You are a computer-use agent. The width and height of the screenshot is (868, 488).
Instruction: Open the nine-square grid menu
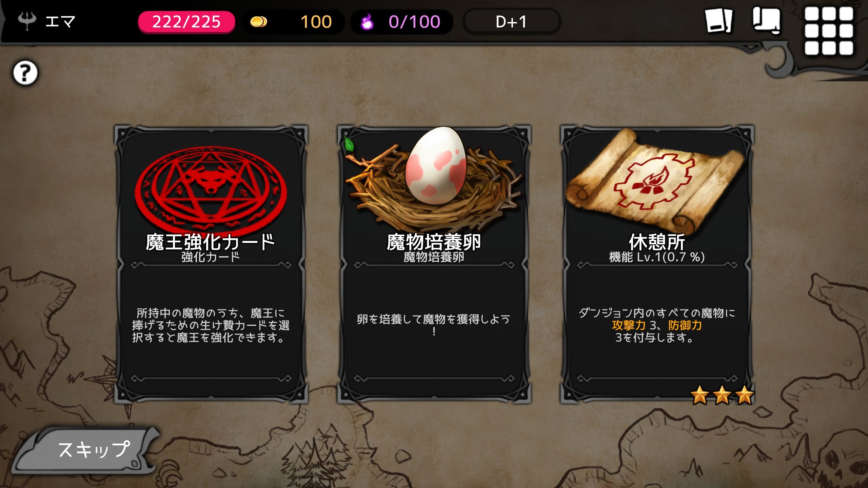(x=829, y=31)
